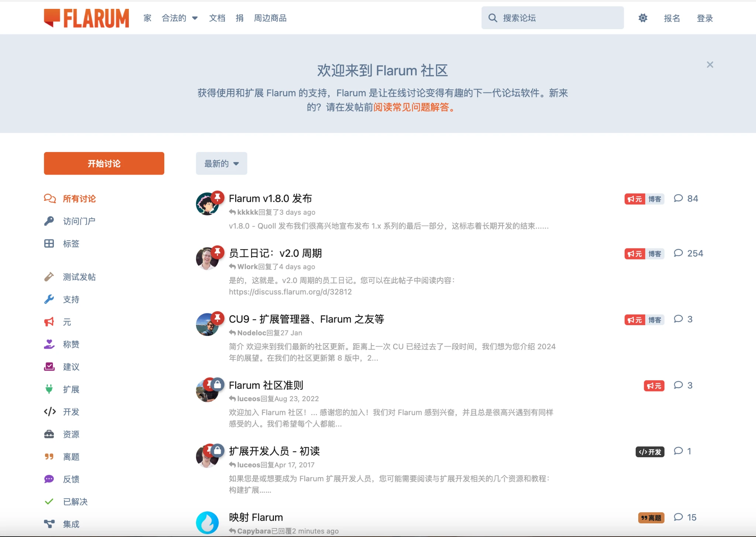Click the megaphone icon for 元 tag
This screenshot has height=537, width=756.
pos(49,322)
